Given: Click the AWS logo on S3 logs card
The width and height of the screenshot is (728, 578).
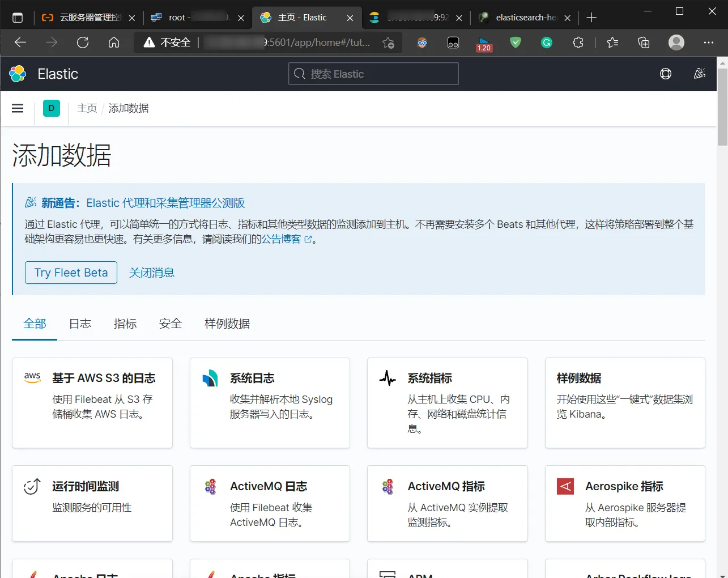Looking at the screenshot, I should coord(32,377).
